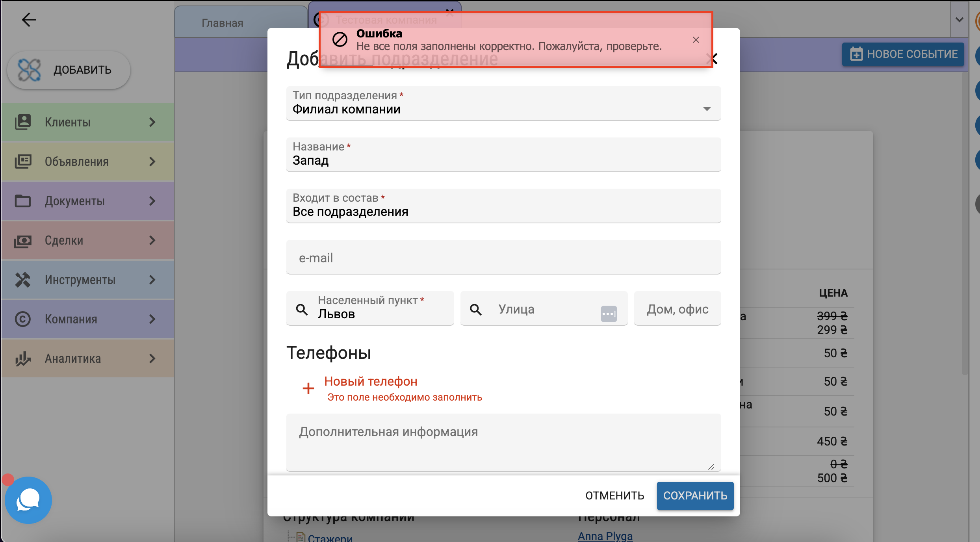
Task: Expand the Инструменты menu chevron
Action: (152, 280)
